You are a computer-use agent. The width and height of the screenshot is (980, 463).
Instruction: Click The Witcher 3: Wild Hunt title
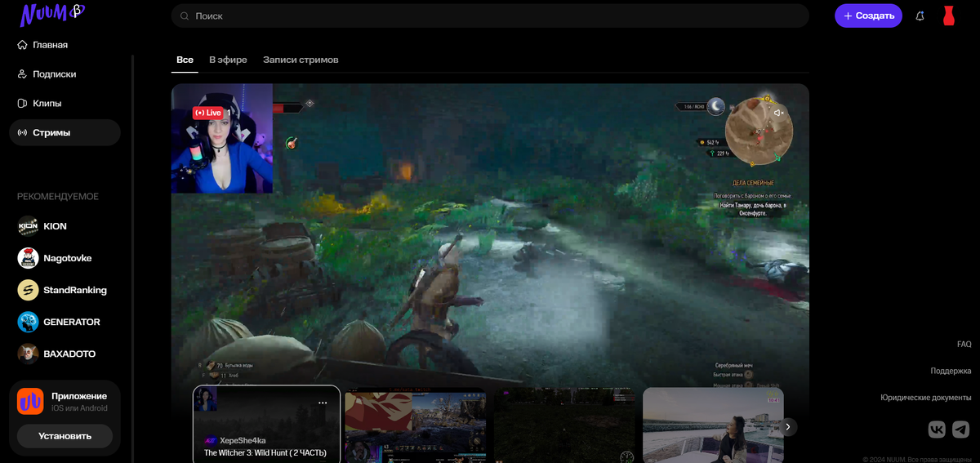tap(265, 452)
